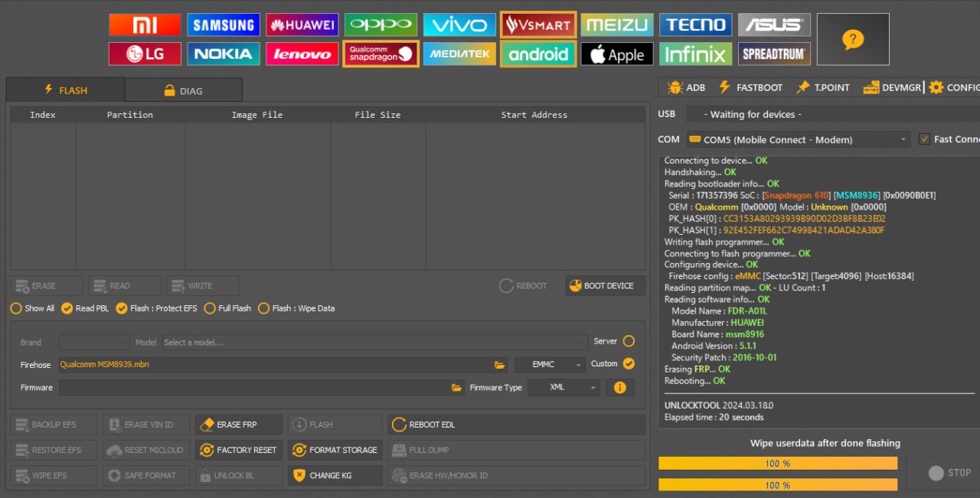The width and height of the screenshot is (980, 498).
Task: Select Flash : Wipe Data option
Action: [x=296, y=308]
